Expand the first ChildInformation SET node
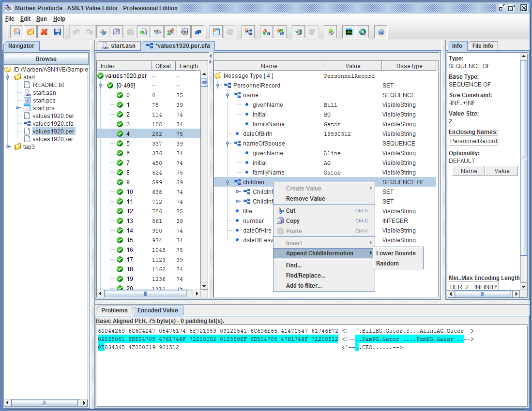Image resolution: width=532 pixels, height=411 pixels. coord(238,192)
